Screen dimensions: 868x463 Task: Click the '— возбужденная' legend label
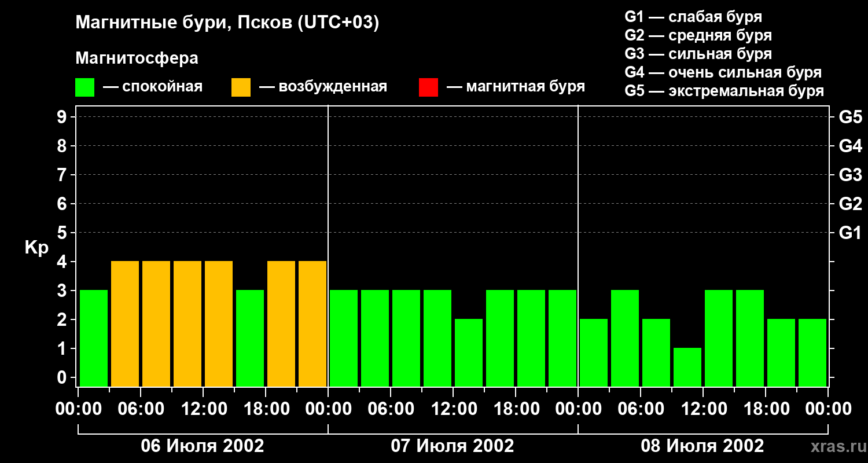(323, 87)
